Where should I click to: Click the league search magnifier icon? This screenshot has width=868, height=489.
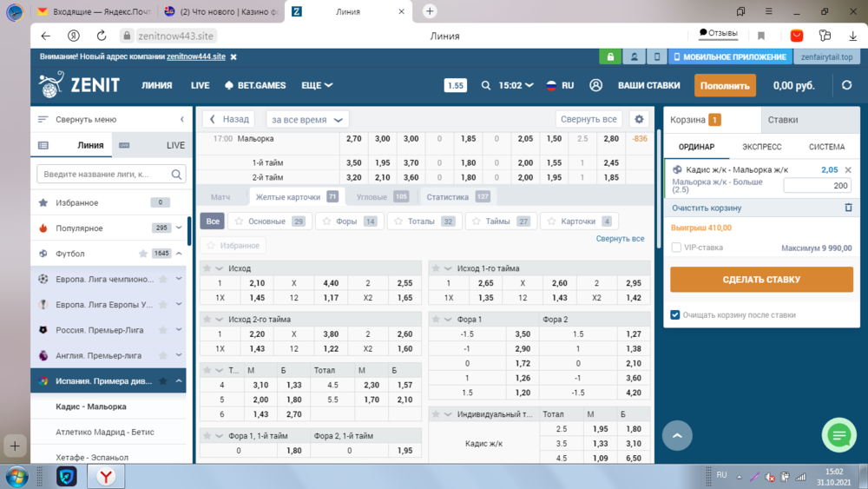click(176, 174)
